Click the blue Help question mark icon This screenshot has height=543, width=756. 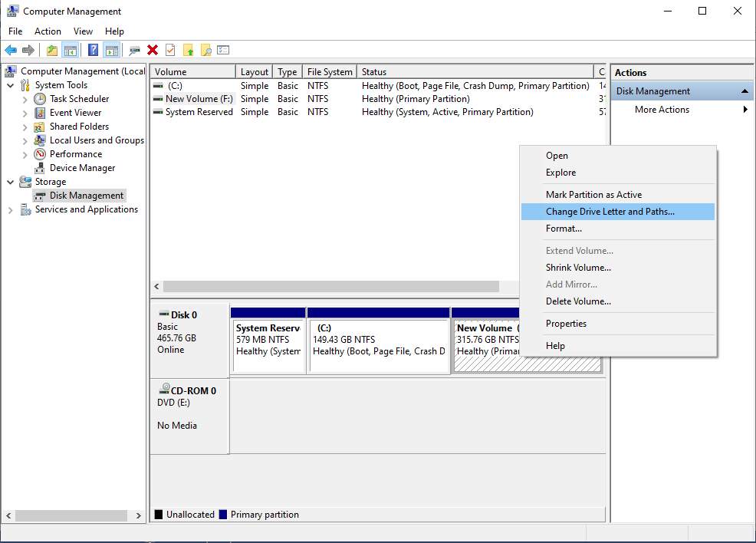click(x=94, y=50)
